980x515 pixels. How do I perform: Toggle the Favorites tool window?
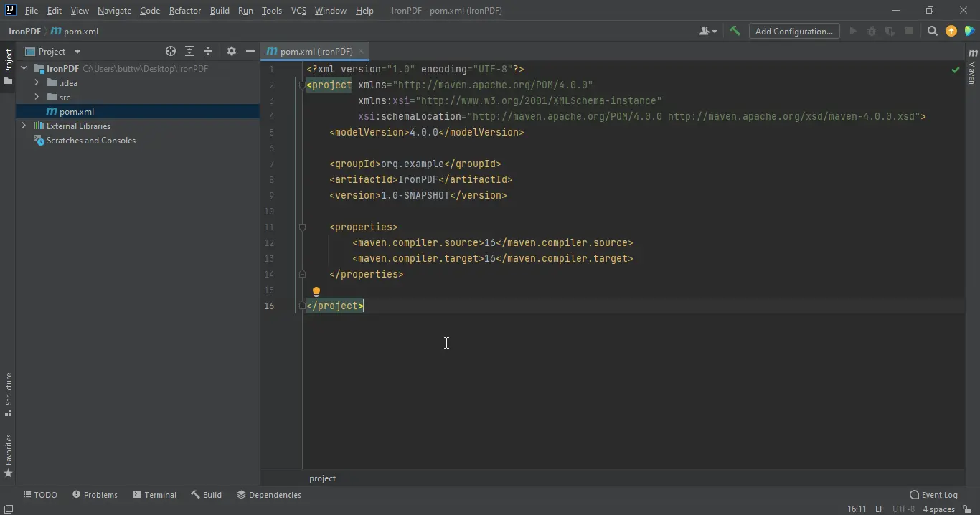pyautogui.click(x=8, y=455)
